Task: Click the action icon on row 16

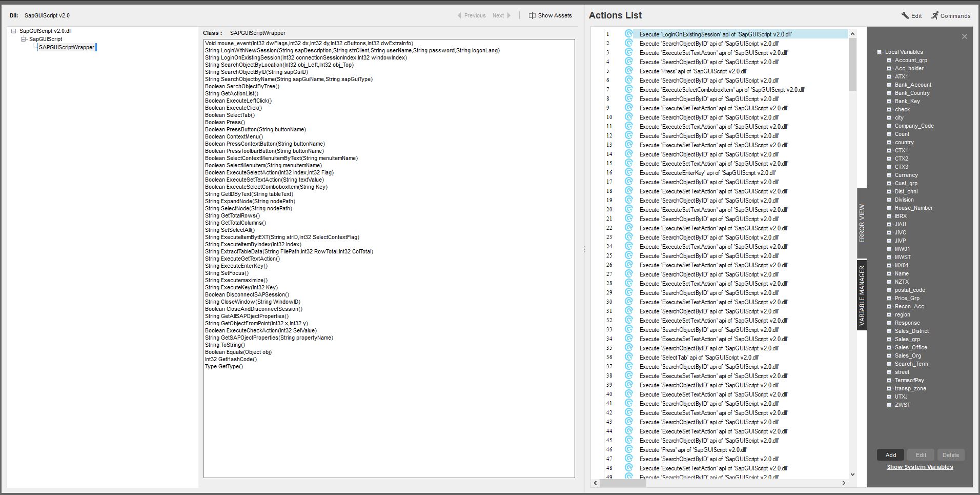Action: pos(628,172)
